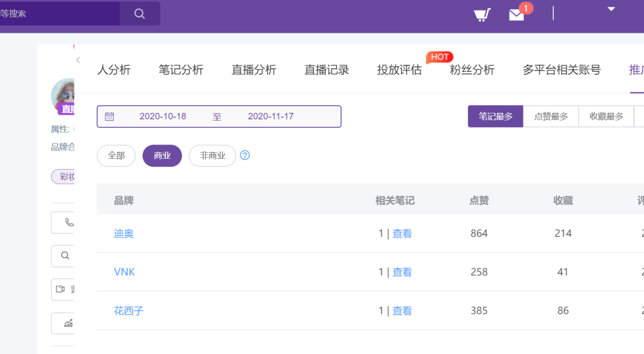
Task: Open the 迪奥 brand link
Action: 123,233
